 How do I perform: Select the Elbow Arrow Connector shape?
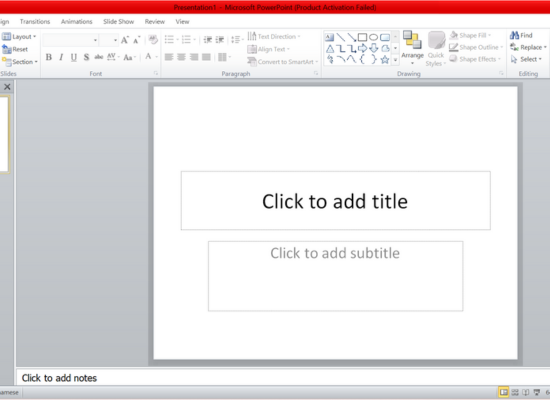coord(351,48)
